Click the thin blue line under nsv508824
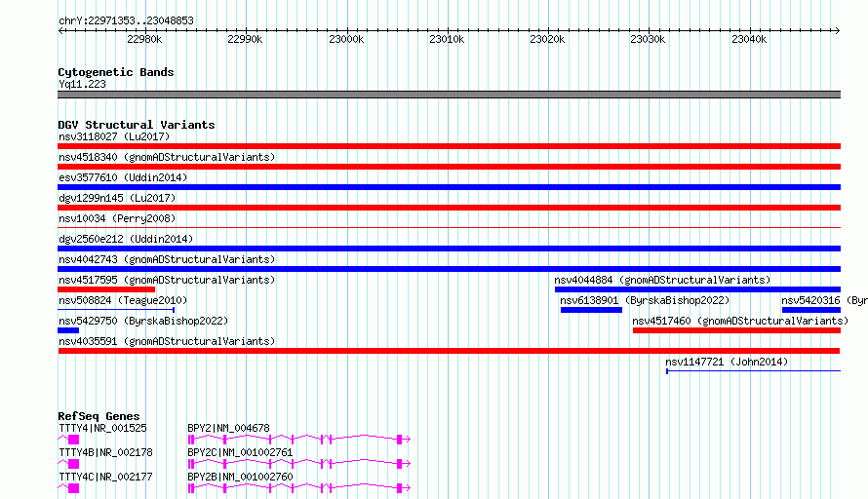Screen dimensions: 868x499 pyautogui.click(x=116, y=310)
